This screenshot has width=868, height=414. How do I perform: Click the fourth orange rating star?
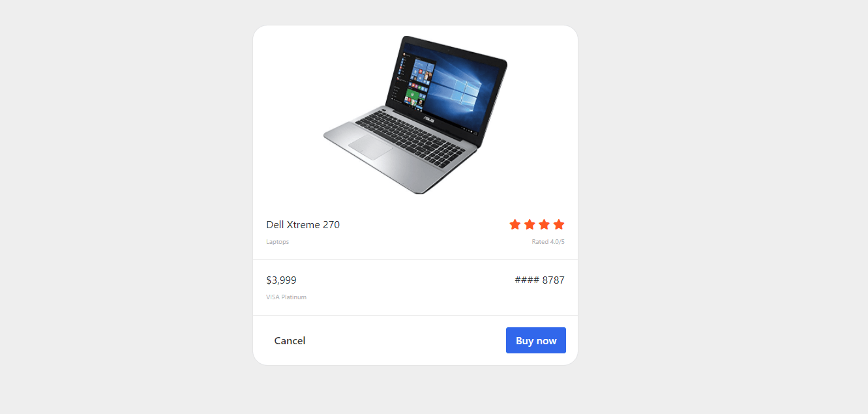click(559, 224)
